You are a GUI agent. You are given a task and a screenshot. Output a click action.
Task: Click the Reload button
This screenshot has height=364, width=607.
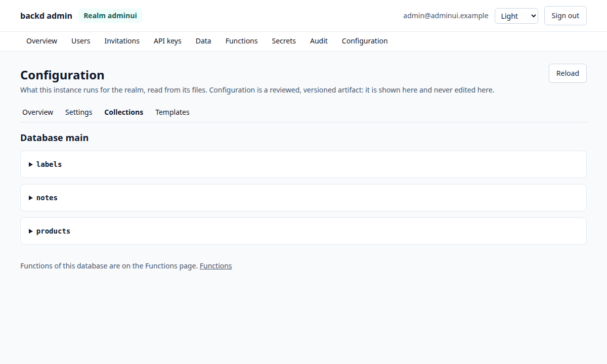568,73
